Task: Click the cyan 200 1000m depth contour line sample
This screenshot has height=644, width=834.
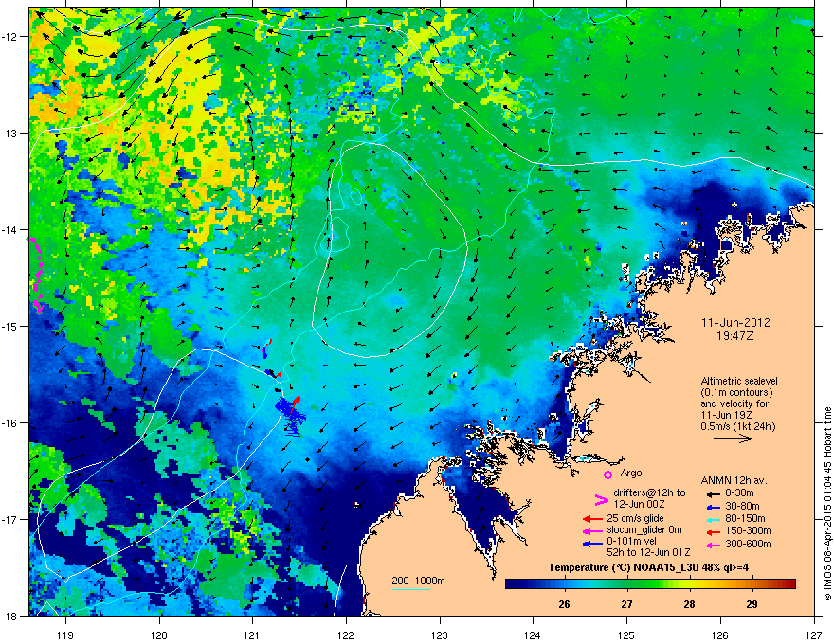Action: coord(411,589)
